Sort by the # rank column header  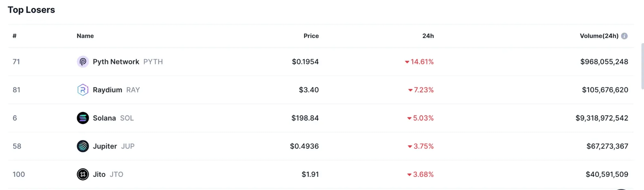pos(14,36)
